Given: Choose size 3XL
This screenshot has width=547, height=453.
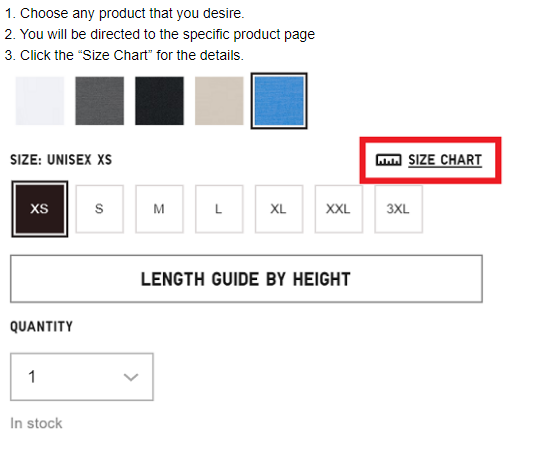Looking at the screenshot, I should (x=398, y=209).
